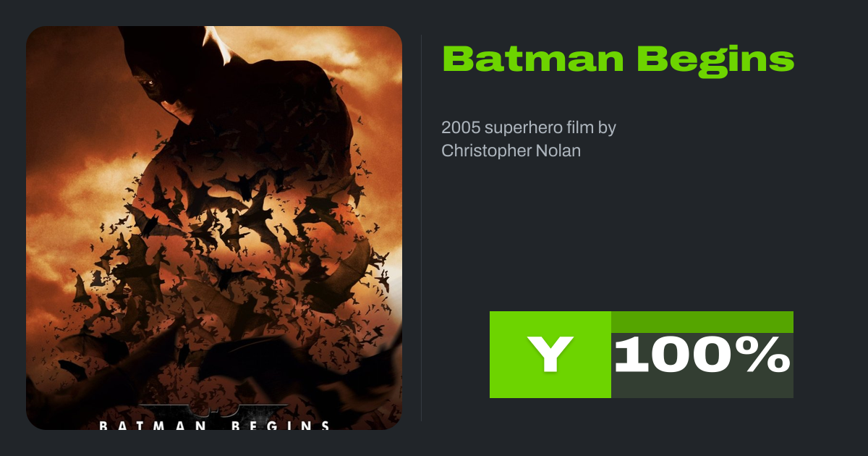
Task: Click the '2005 superhero film by' description line
Action: click(528, 128)
